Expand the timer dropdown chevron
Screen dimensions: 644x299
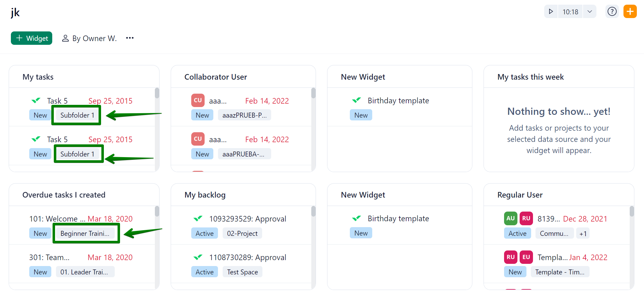tap(590, 12)
